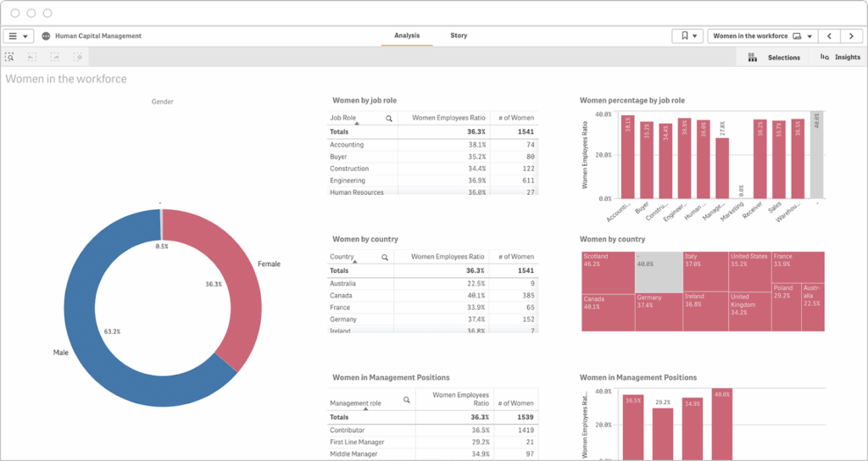
Task: Click the Human Capital Management app name
Action: pos(98,36)
